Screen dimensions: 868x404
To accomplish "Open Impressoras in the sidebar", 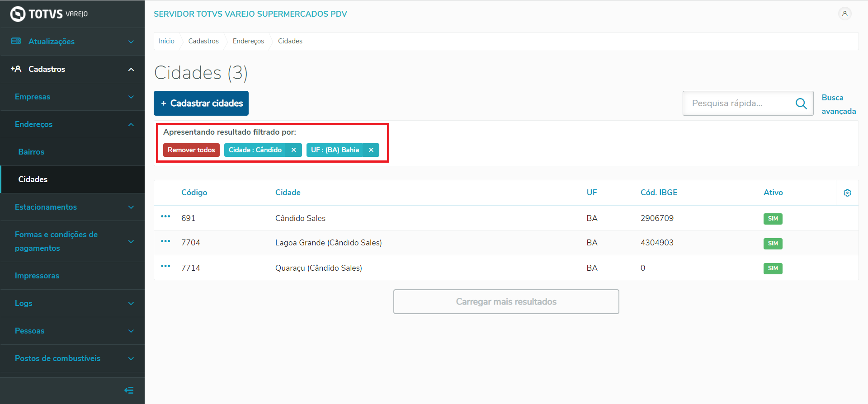I will (x=37, y=276).
